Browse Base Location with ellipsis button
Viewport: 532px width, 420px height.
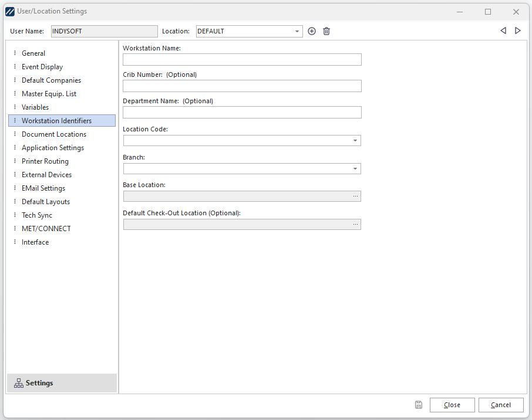click(x=355, y=197)
